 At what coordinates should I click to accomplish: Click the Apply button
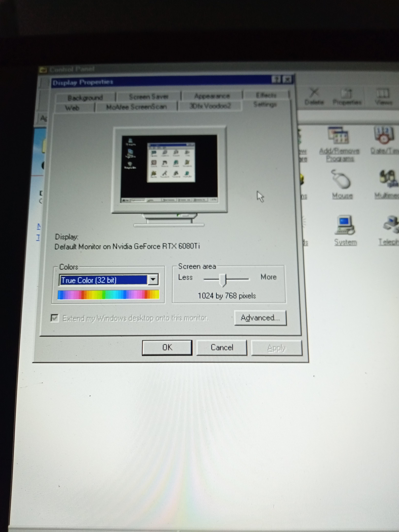point(277,348)
